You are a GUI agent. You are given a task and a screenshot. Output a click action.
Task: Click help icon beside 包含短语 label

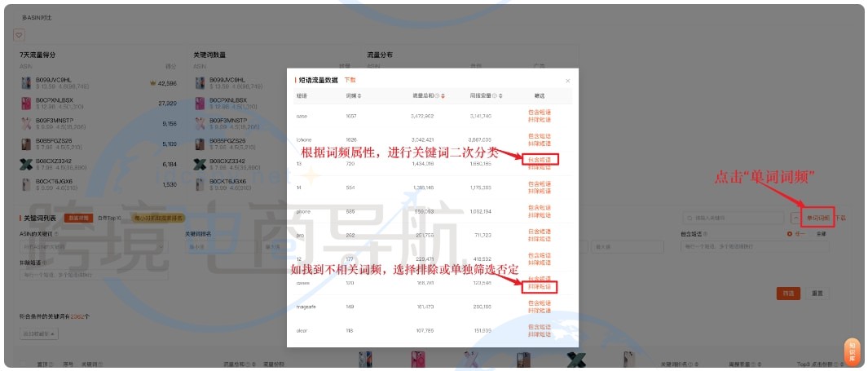click(x=703, y=234)
